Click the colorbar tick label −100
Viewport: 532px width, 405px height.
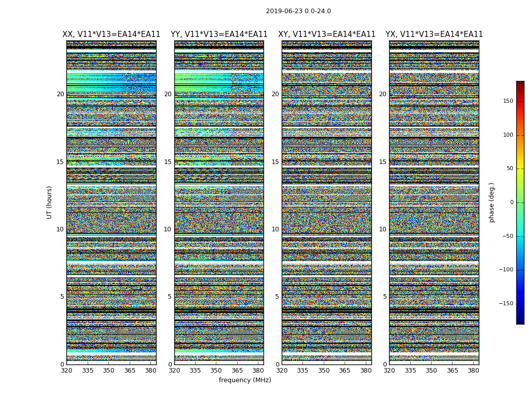pyautogui.click(x=506, y=270)
